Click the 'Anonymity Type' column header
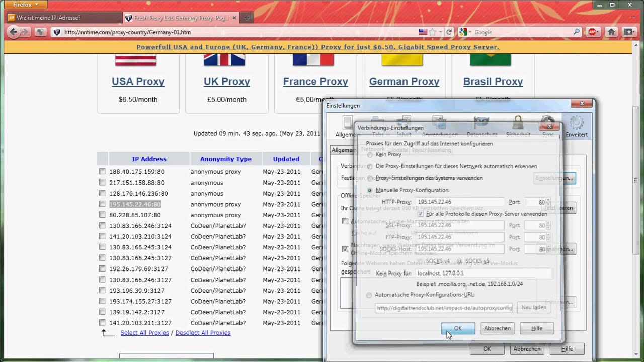 (x=225, y=159)
